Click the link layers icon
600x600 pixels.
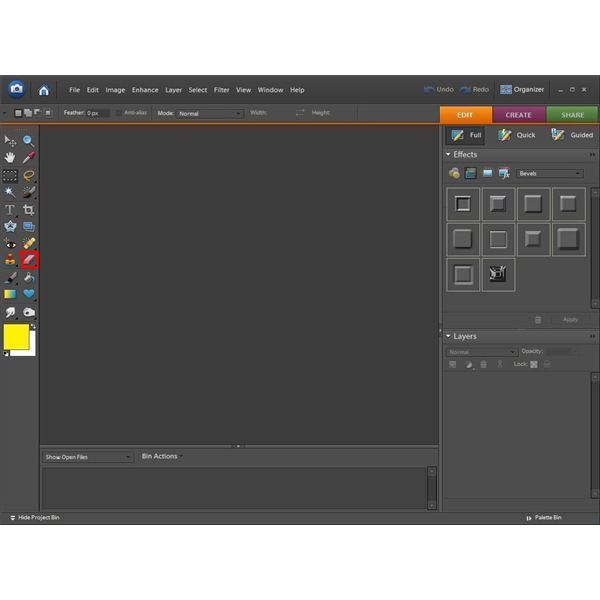click(499, 364)
